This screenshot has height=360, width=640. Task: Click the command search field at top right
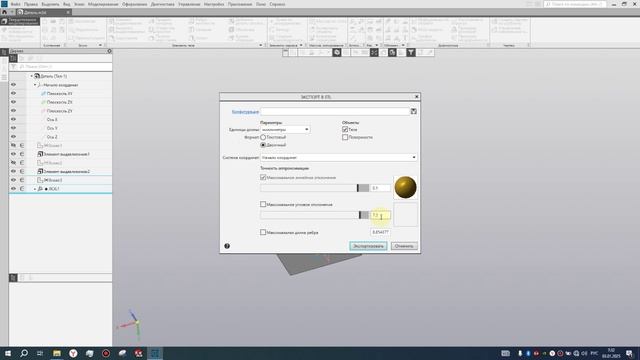pos(575,4)
